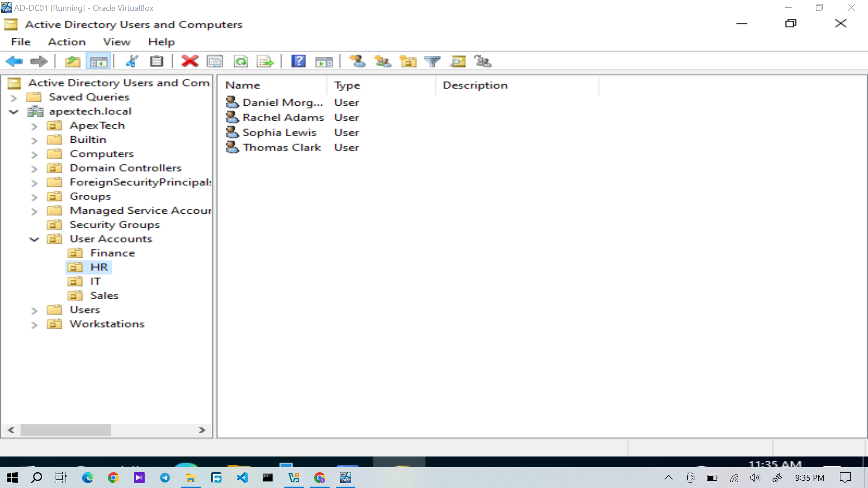
Task: Select user Sophia Lewis in the list
Action: point(279,132)
